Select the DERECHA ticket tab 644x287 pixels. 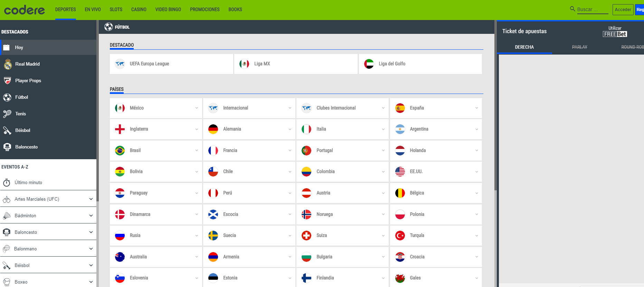point(524,47)
